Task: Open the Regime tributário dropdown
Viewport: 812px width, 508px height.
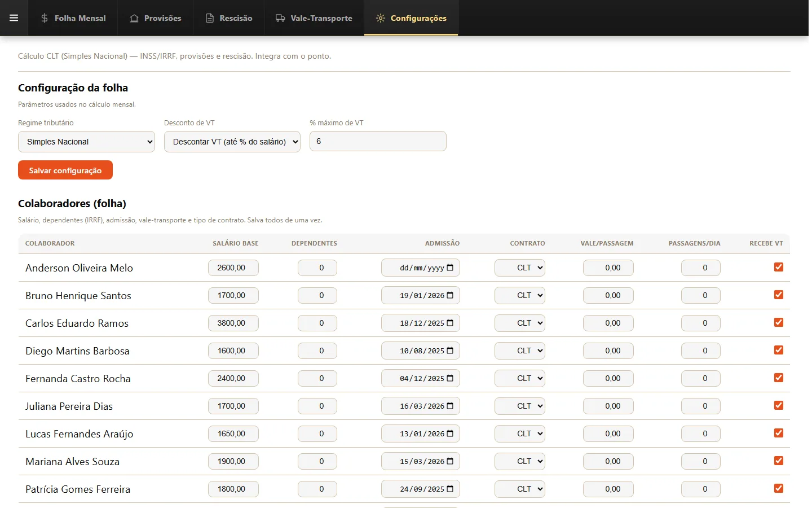Action: click(86, 142)
